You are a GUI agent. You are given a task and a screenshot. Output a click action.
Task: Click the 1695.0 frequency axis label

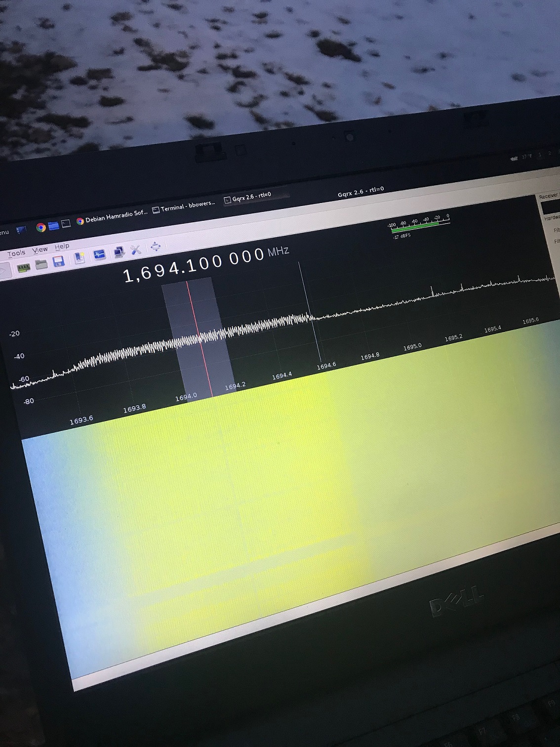pyautogui.click(x=412, y=347)
